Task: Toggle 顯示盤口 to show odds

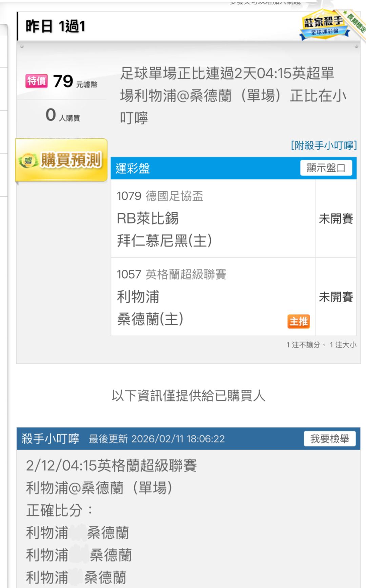Action: click(x=326, y=168)
